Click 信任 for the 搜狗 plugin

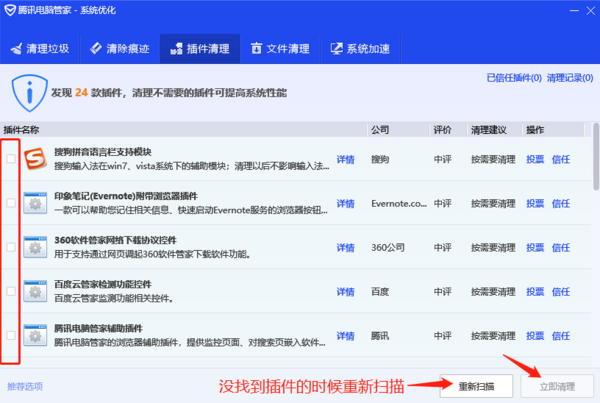pyautogui.click(x=561, y=158)
